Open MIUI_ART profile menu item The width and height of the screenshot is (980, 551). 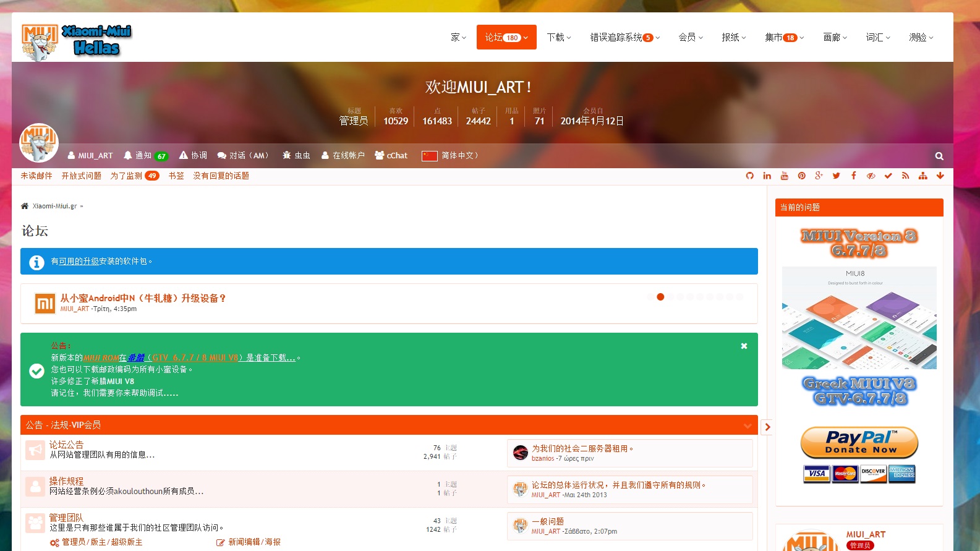point(90,156)
